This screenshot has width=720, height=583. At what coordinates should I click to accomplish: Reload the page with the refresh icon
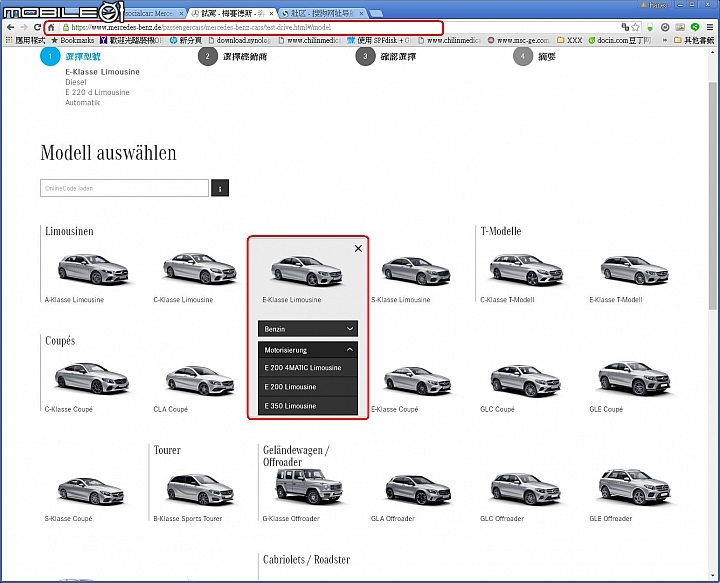pyautogui.click(x=37, y=28)
